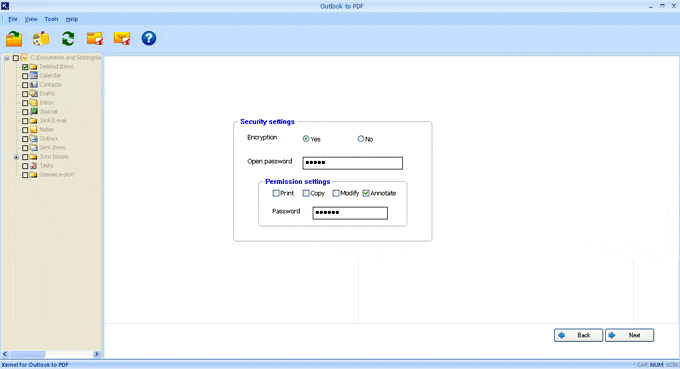Select the Drafts folder label
Screen dimensions: 680x369
tap(47, 94)
